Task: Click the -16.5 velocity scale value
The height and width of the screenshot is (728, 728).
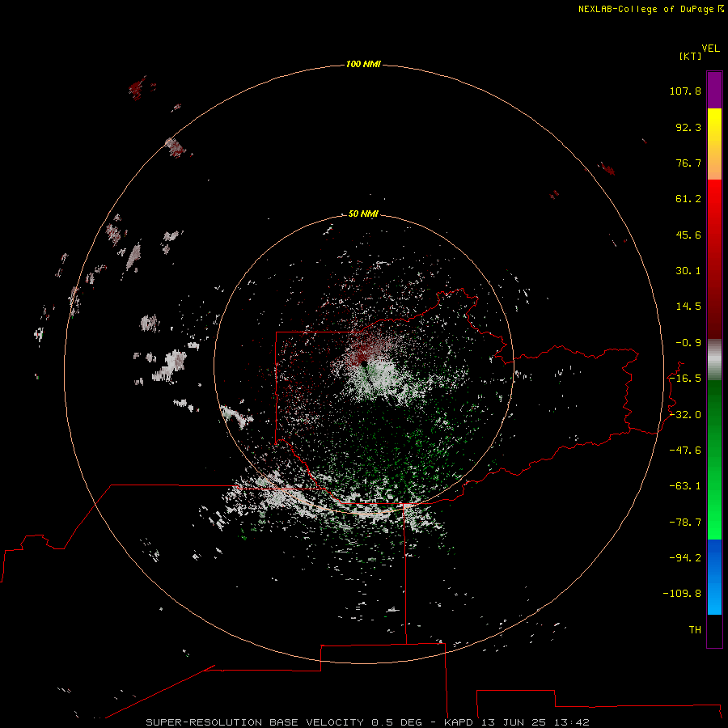Action: click(685, 379)
